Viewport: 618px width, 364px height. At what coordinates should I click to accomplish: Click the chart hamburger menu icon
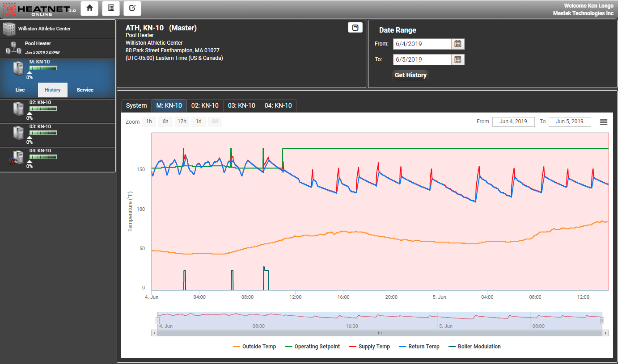click(x=603, y=122)
